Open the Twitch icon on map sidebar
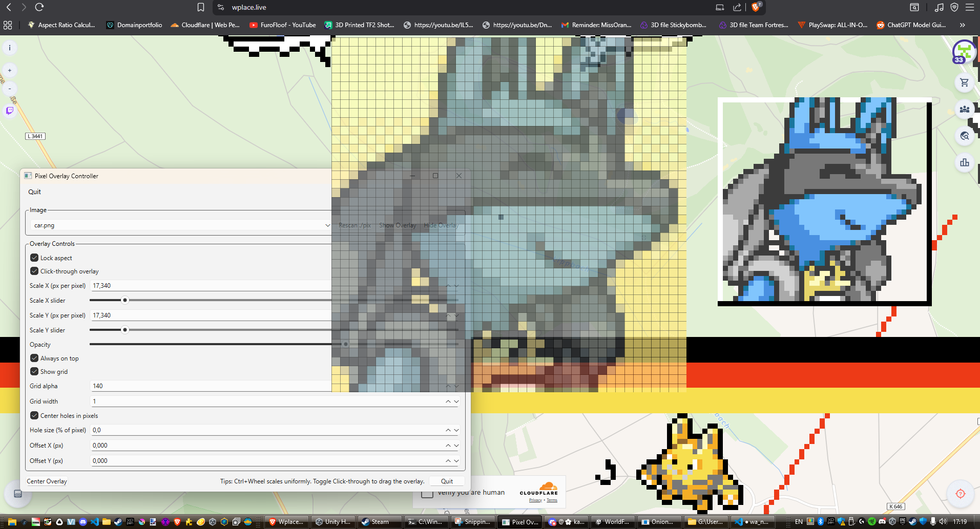 [10, 111]
